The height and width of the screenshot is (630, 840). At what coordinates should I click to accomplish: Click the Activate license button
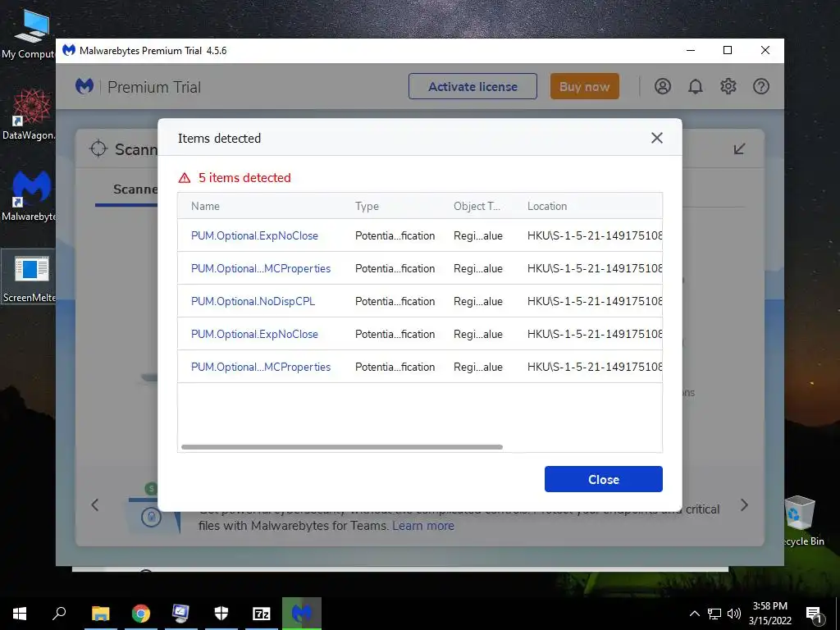472,86
